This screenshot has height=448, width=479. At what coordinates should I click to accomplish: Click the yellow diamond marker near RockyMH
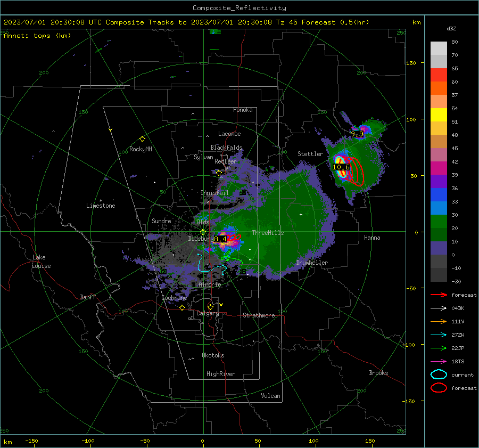tap(142, 139)
